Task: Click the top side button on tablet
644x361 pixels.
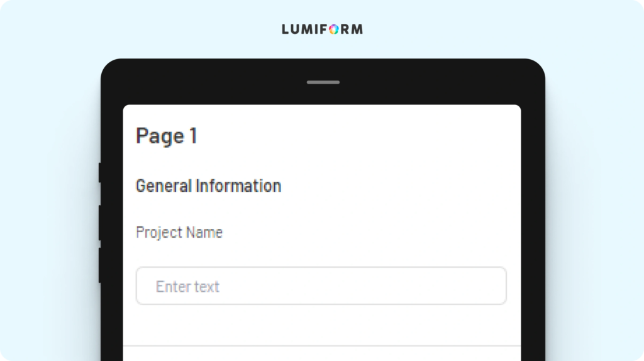Action: click(x=100, y=172)
